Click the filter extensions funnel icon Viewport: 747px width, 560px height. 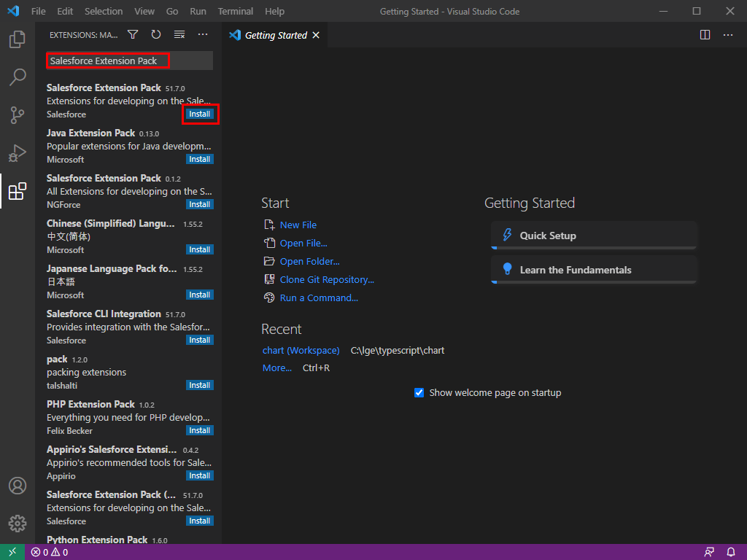point(133,35)
